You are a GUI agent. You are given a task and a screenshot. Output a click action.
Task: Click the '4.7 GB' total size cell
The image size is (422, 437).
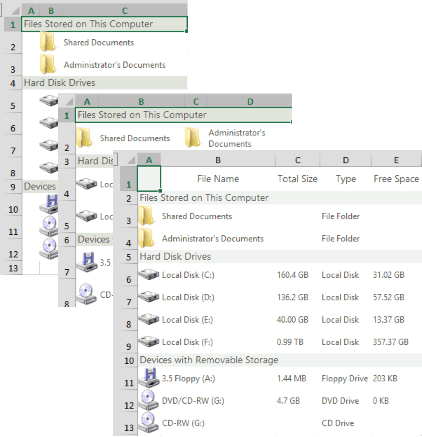[288, 401]
